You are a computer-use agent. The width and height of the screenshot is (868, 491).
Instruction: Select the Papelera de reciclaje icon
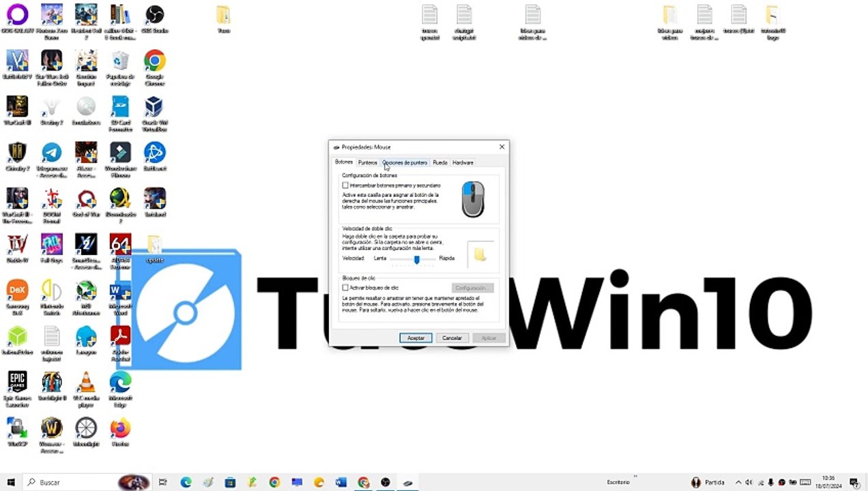[x=120, y=68]
